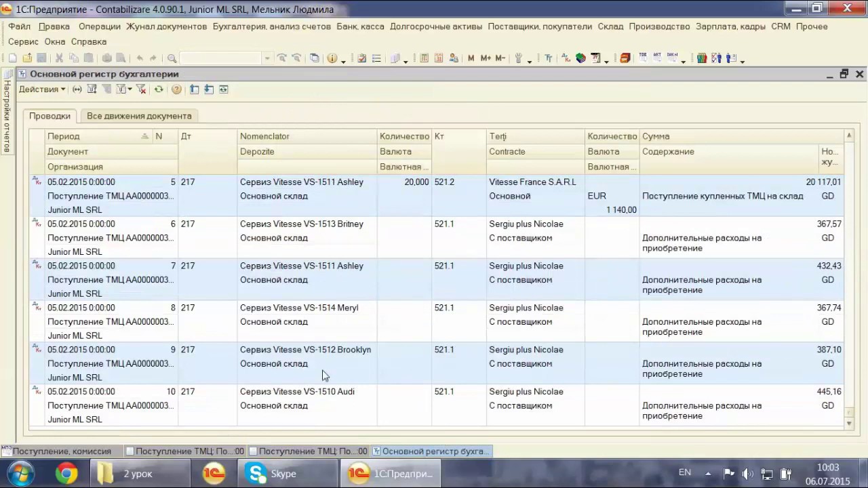
Task: Switch to Поступление, комиссия window tab
Action: click(x=61, y=451)
